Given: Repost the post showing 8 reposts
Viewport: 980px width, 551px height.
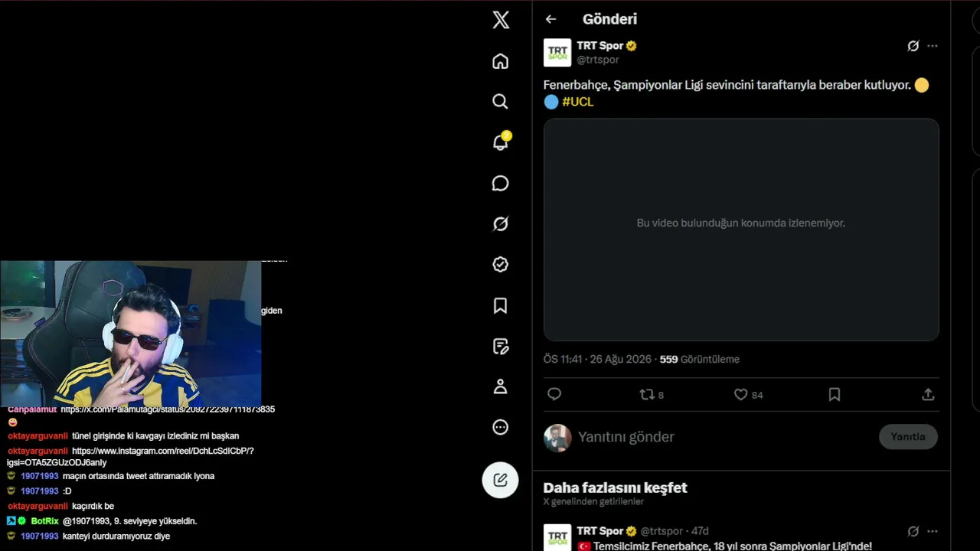Looking at the screenshot, I should [x=652, y=394].
